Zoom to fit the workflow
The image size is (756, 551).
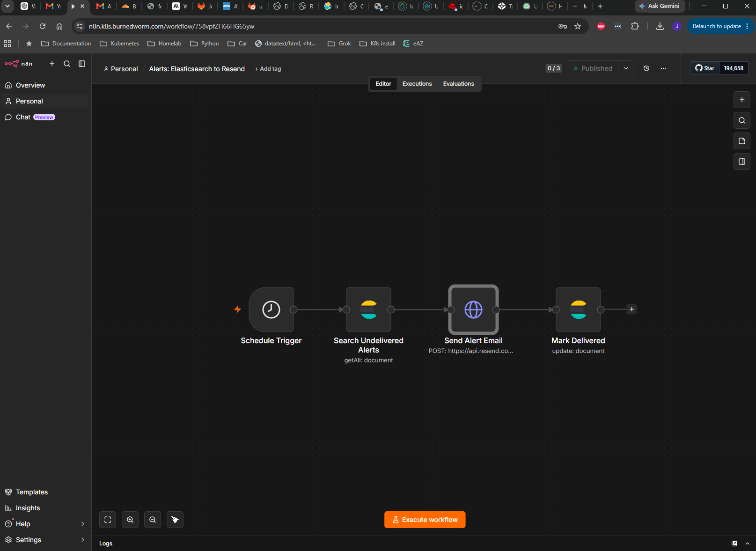[108, 520]
